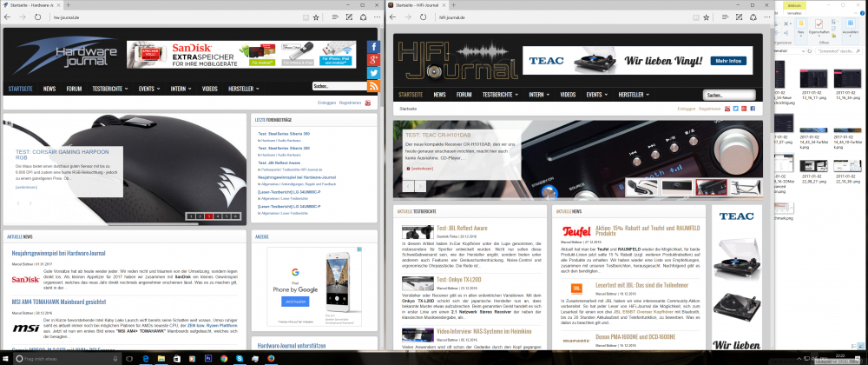Click Twitter icon in HiFi-Journal user bar
Image resolution: width=868 pixels, height=365 pixels.
tap(736, 109)
